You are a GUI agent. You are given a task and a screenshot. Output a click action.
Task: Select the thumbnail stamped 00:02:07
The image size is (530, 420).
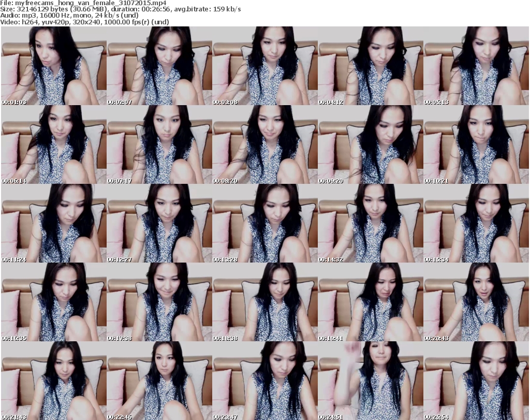[x=159, y=66]
